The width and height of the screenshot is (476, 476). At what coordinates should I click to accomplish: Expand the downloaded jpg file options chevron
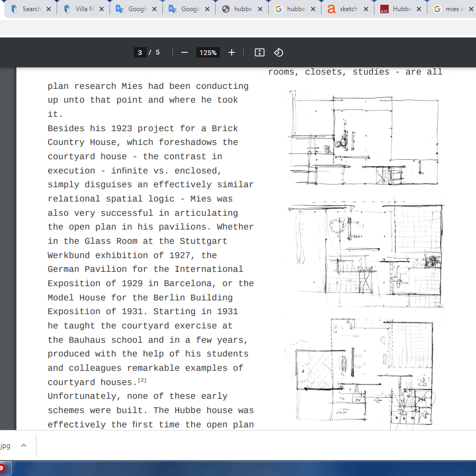click(x=24, y=446)
